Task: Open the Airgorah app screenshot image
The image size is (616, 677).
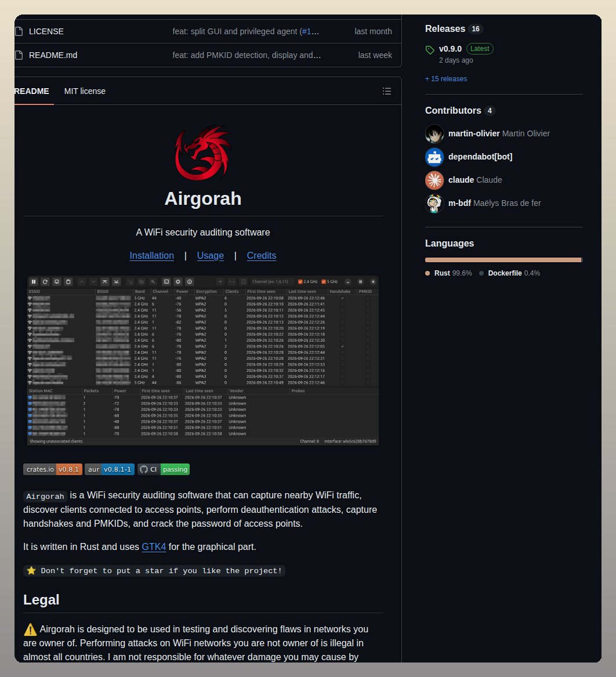Action: click(203, 360)
